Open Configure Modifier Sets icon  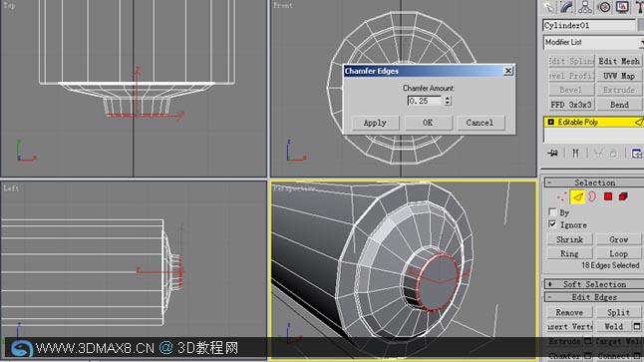click(636, 154)
